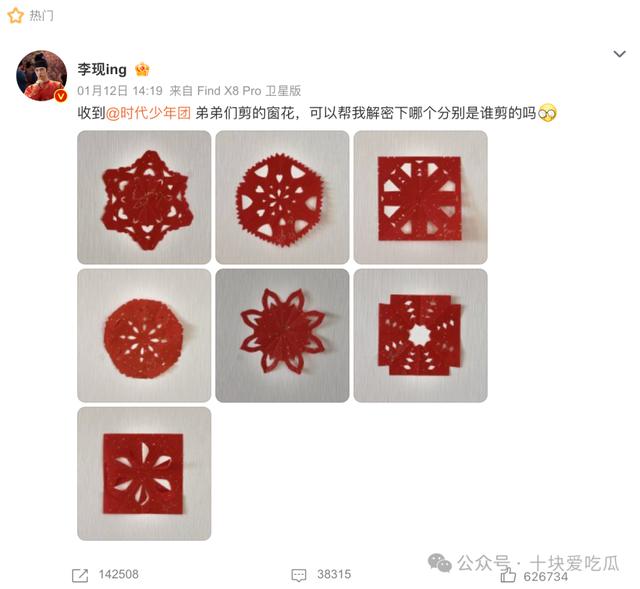640x589 pixels.
Task: Click the orange verified V badge
Action: coord(61,96)
